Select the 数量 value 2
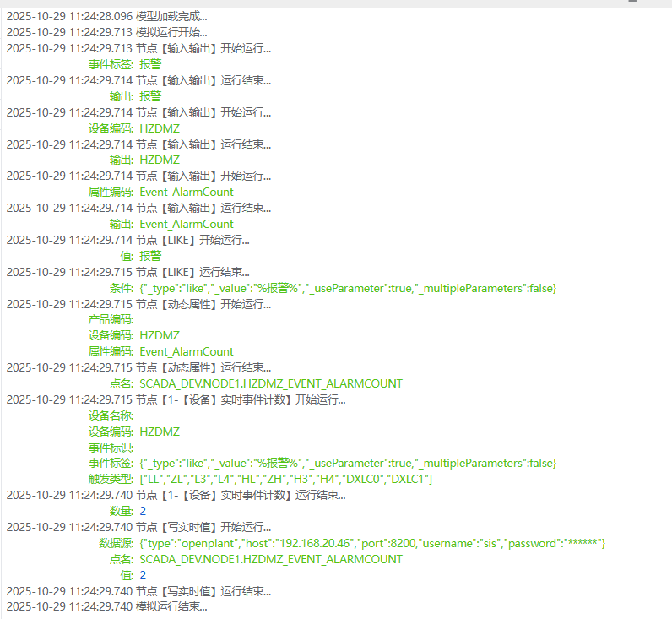 tap(143, 511)
